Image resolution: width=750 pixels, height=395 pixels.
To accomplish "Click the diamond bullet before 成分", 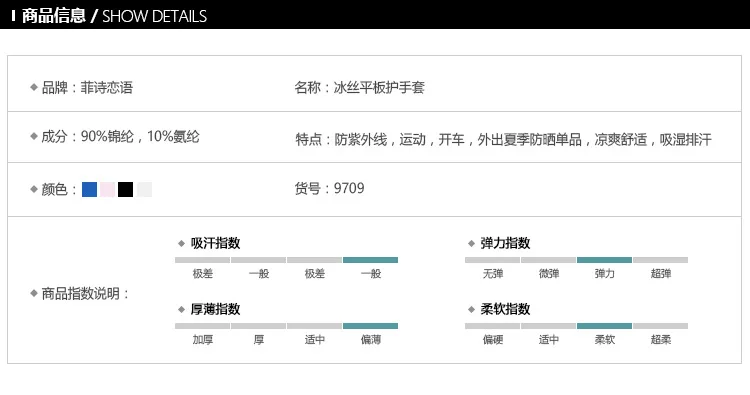I will click(33, 136).
